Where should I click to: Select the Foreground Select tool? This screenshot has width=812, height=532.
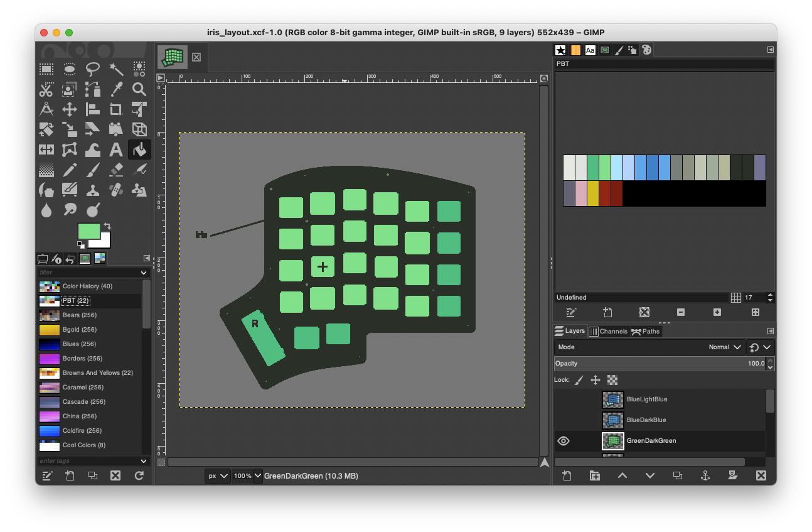tap(70, 89)
